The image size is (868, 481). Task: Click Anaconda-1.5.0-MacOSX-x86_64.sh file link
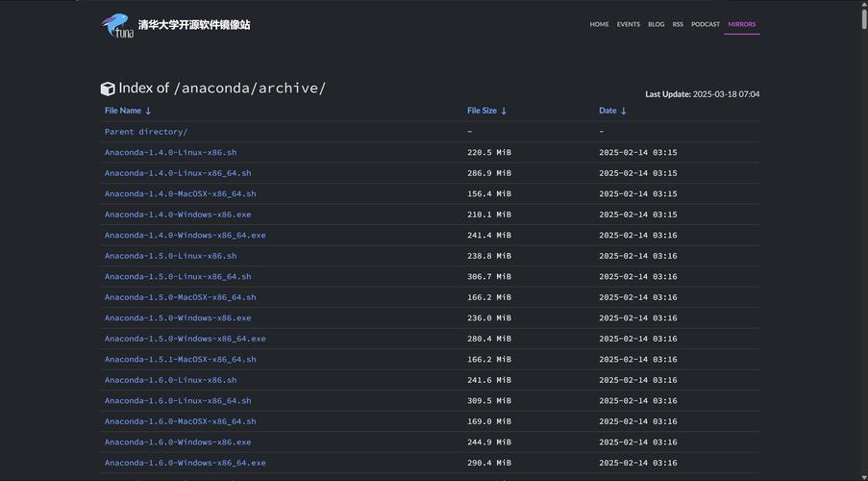coord(180,297)
